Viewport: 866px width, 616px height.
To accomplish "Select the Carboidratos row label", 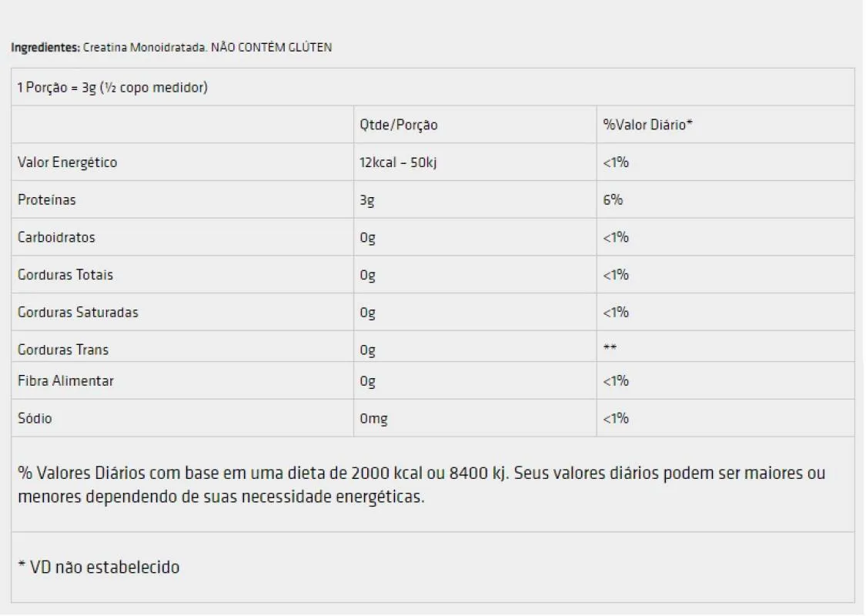I will click(56, 238).
